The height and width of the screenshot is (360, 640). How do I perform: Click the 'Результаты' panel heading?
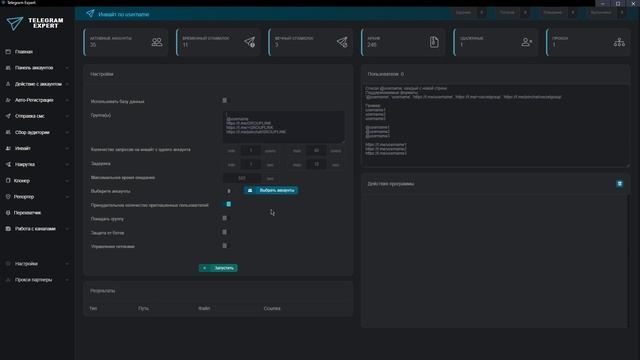coord(102,291)
